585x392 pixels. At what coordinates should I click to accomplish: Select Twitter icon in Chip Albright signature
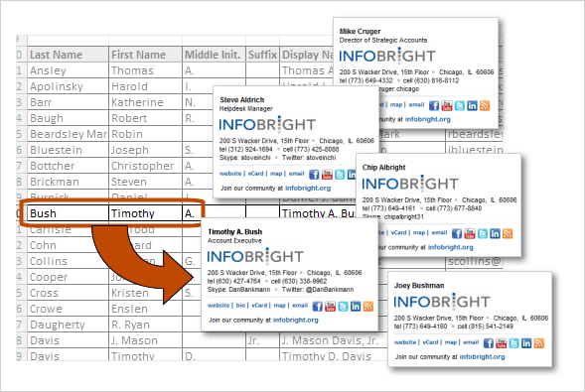tap(483, 233)
